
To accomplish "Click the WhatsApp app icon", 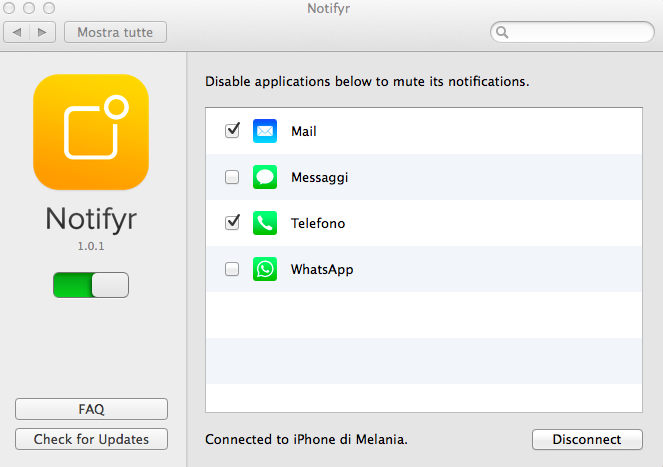I will 265,269.
